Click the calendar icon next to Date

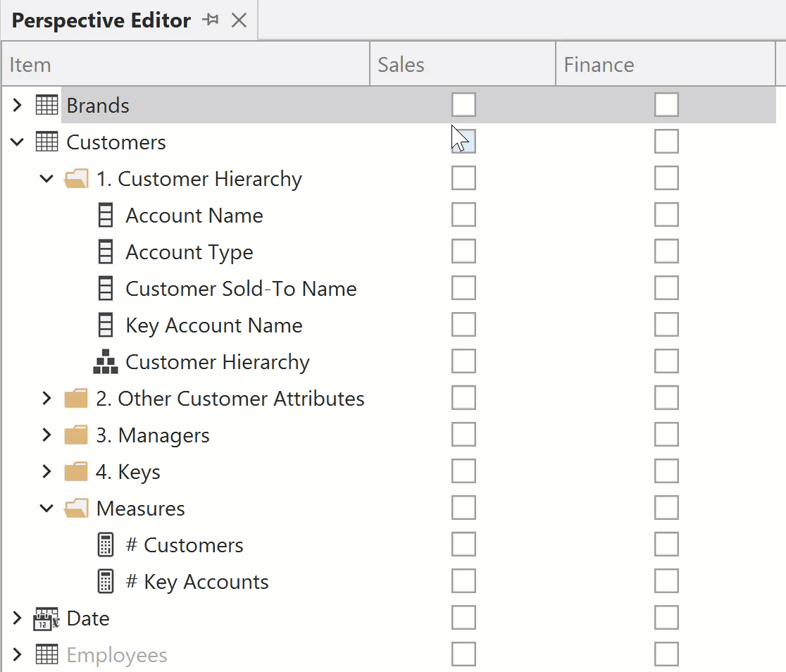coord(46,618)
